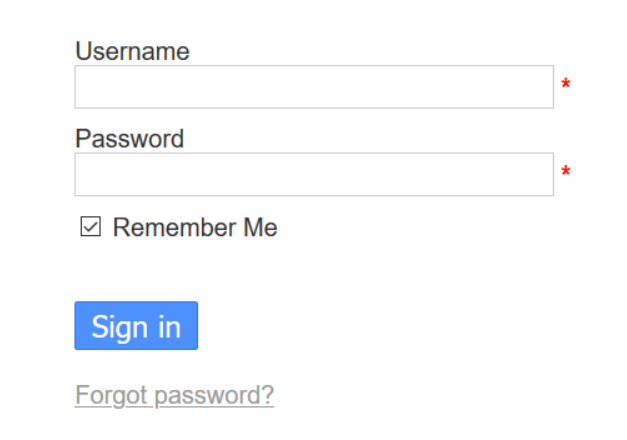Submit the login form with Sign in
The width and height of the screenshot is (627, 440).
136,326
